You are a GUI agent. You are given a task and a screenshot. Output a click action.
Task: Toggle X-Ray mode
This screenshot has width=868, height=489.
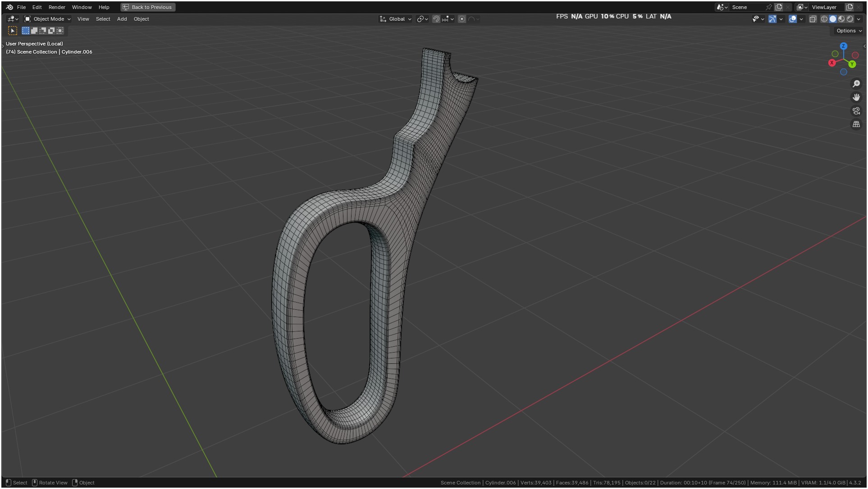point(813,19)
